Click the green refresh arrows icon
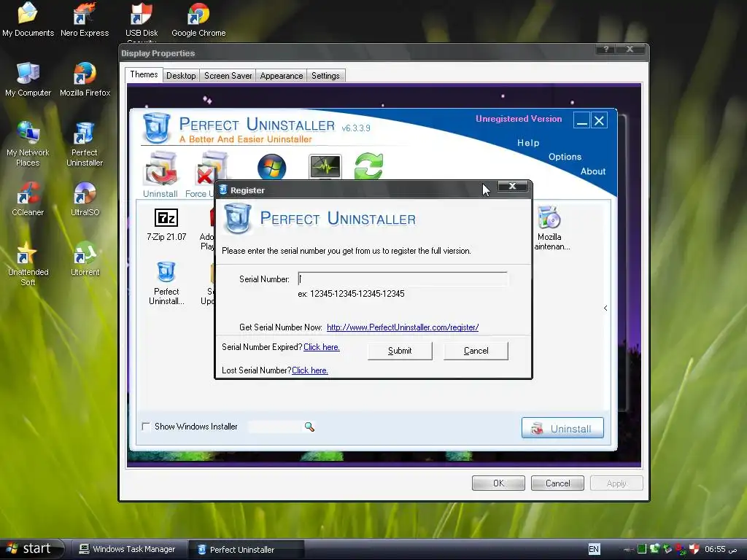 click(368, 166)
